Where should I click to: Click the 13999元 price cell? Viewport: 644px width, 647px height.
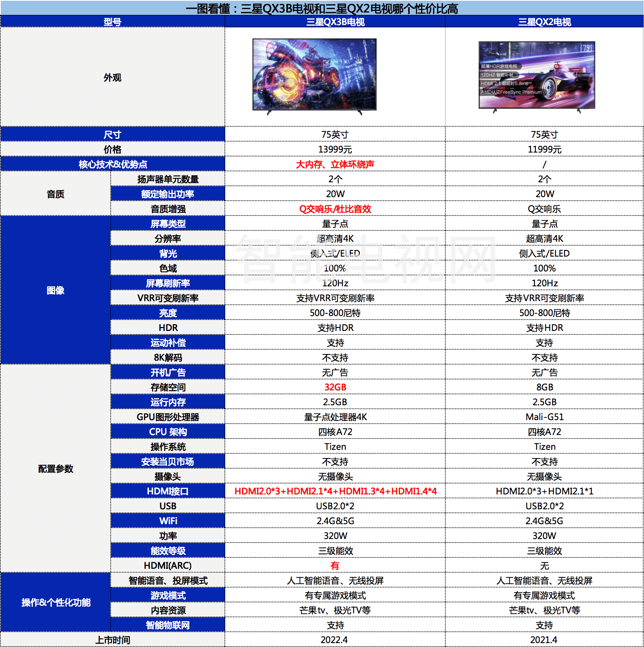[335, 149]
